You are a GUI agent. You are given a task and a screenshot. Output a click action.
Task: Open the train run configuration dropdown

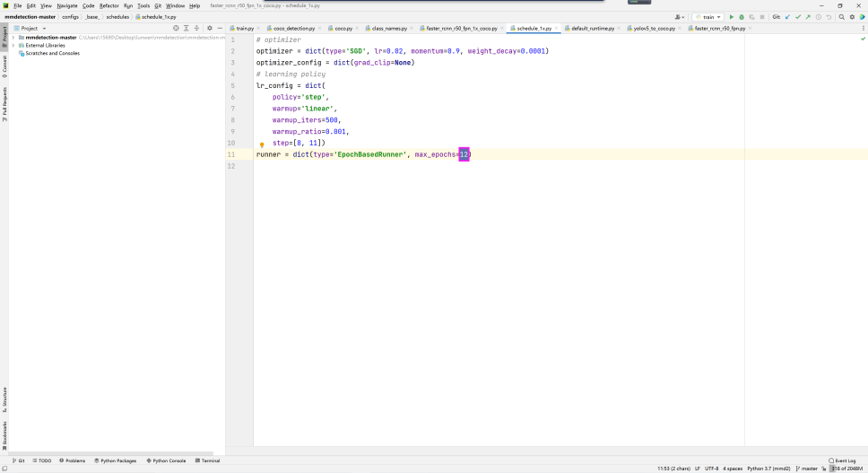[708, 17]
